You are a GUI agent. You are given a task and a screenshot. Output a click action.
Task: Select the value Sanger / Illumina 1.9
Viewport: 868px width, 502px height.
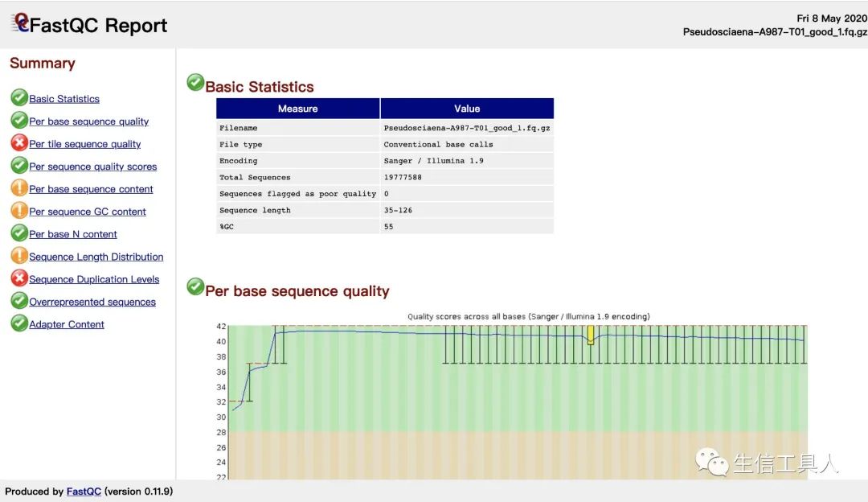(433, 161)
